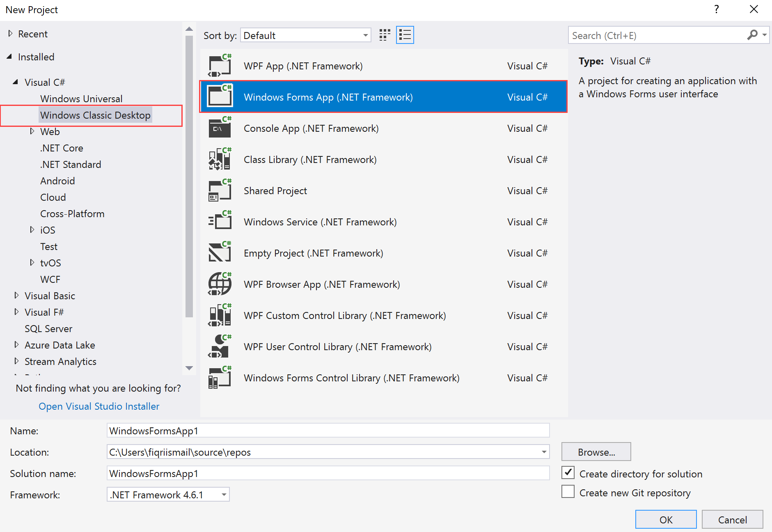Image resolution: width=772 pixels, height=532 pixels.
Task: Click the WPF App project template icon
Action: point(220,66)
